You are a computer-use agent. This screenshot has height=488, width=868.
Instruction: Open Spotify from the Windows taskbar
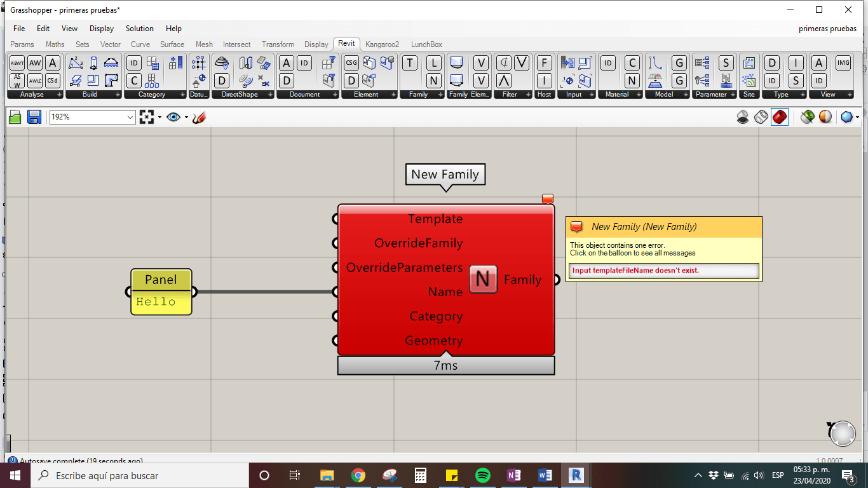tap(482, 475)
